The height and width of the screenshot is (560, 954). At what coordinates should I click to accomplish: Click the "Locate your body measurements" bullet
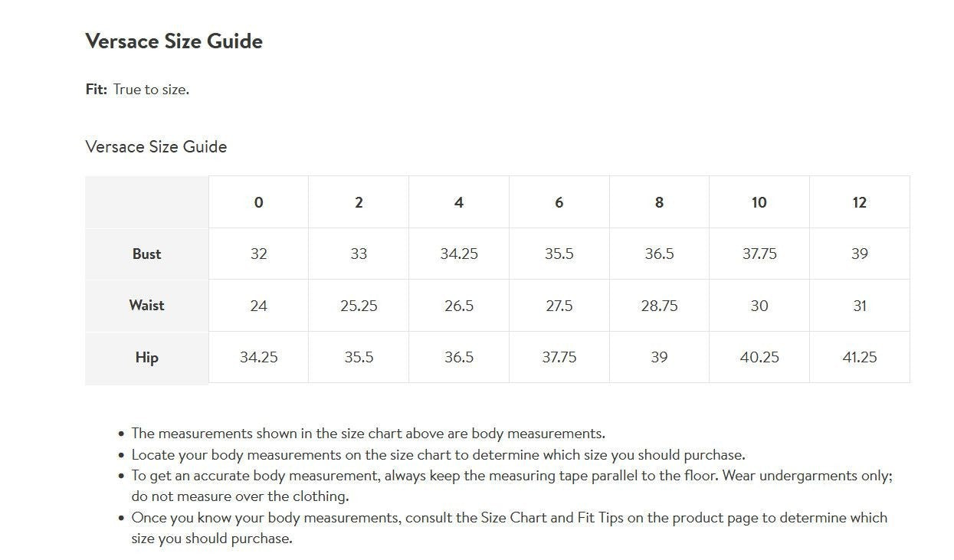coord(438,455)
